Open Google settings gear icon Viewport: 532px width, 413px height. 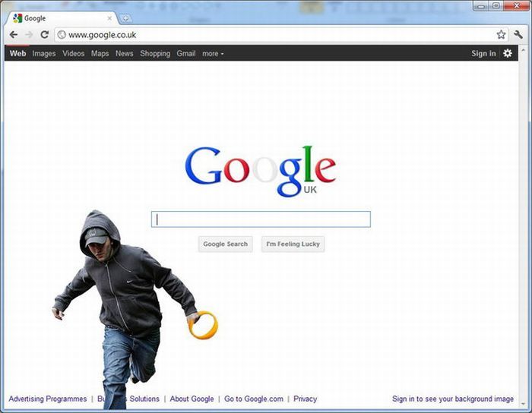508,54
